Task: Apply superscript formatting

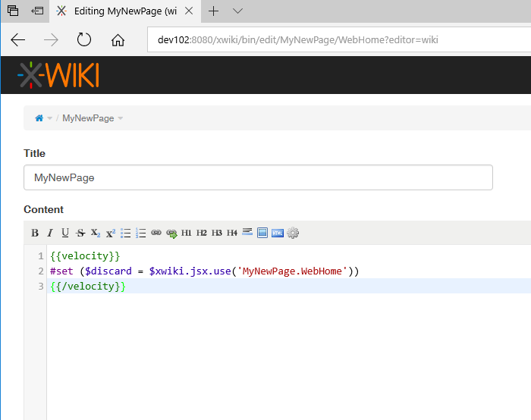Action: 111,233
